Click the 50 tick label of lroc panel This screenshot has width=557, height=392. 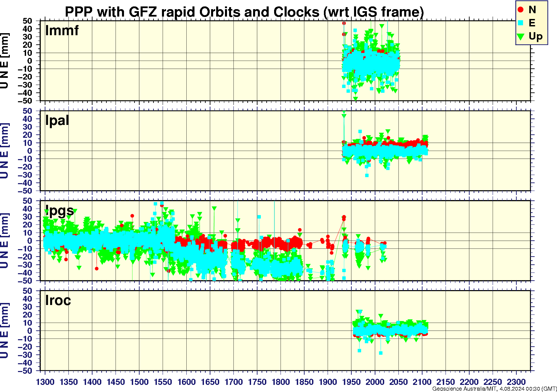click(27, 291)
